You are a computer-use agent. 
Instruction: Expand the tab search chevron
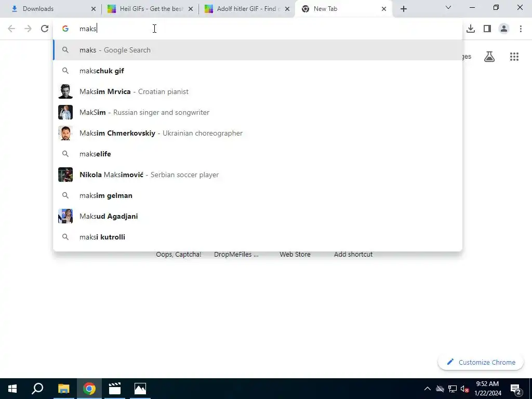[x=448, y=7]
